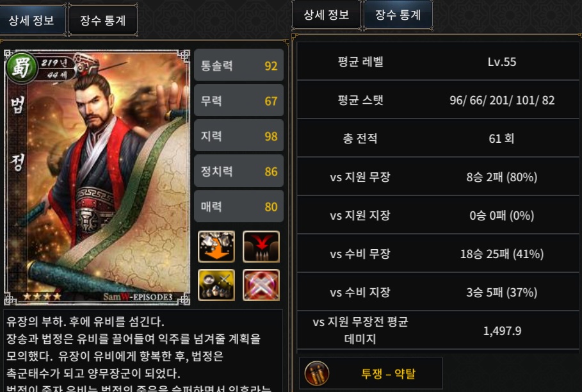
Task: Click the 무력 67 stat box
Action: click(x=239, y=100)
